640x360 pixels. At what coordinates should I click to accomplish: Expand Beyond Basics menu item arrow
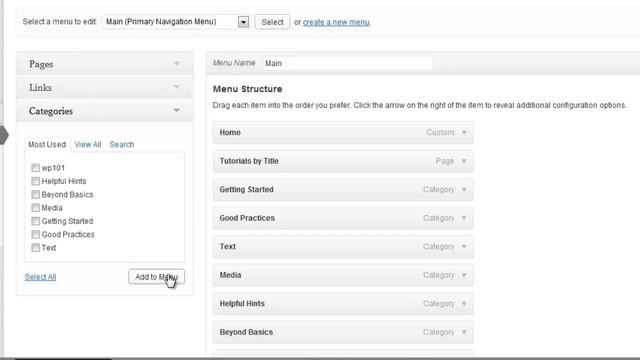[464, 332]
